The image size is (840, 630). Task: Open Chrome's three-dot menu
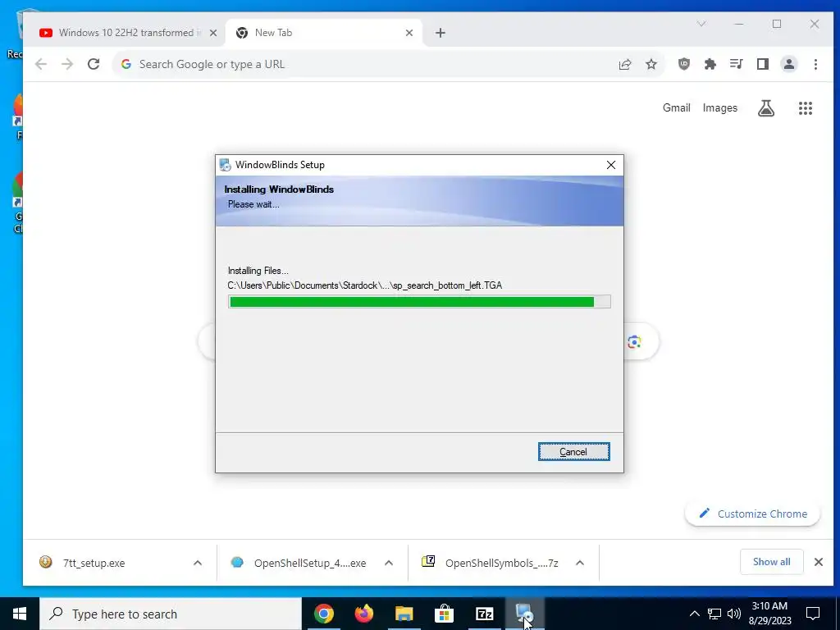[x=815, y=64]
